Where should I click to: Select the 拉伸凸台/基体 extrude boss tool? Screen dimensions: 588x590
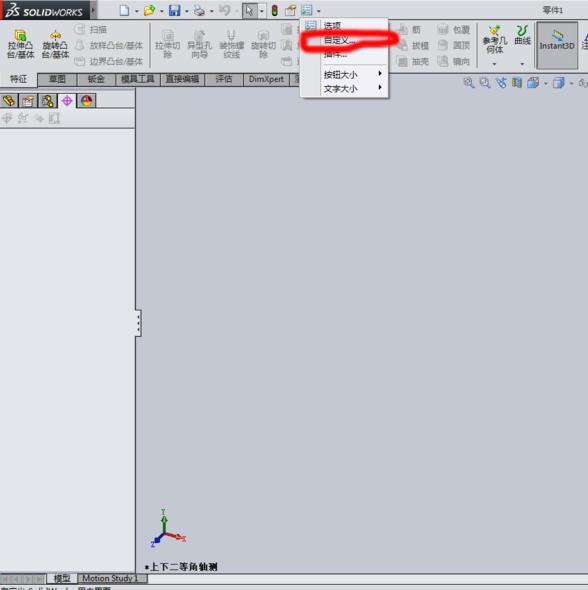tap(21, 44)
